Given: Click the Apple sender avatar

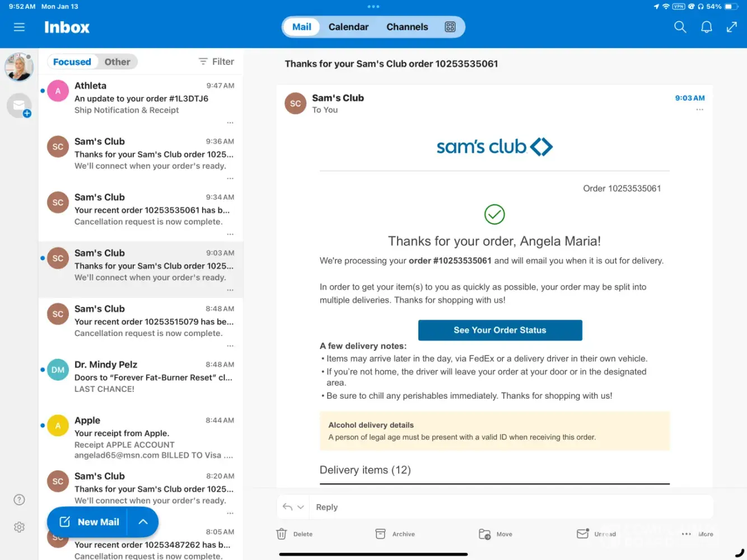Looking at the screenshot, I should tap(58, 426).
